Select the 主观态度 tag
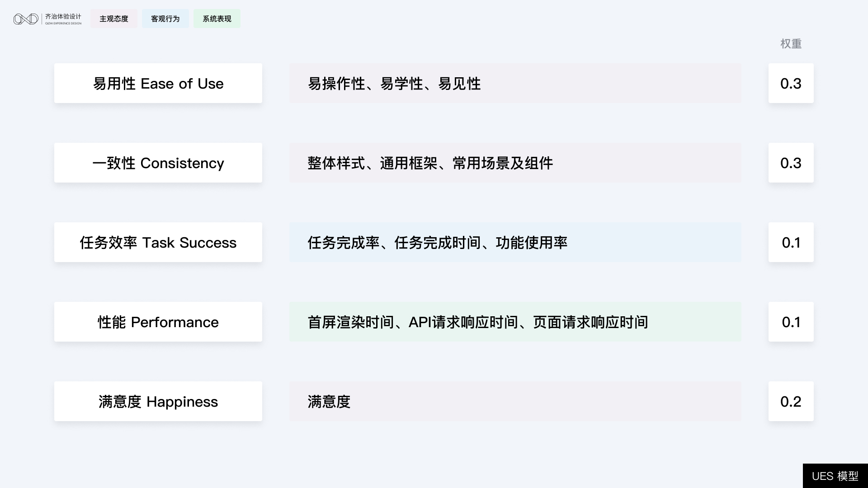Screen dimensions: 868x488 [x=114, y=19]
